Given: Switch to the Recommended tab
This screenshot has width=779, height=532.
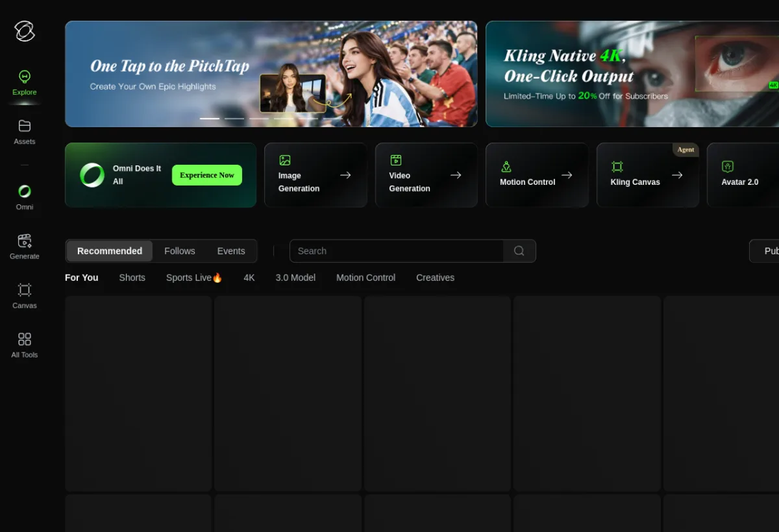Looking at the screenshot, I should (110, 251).
